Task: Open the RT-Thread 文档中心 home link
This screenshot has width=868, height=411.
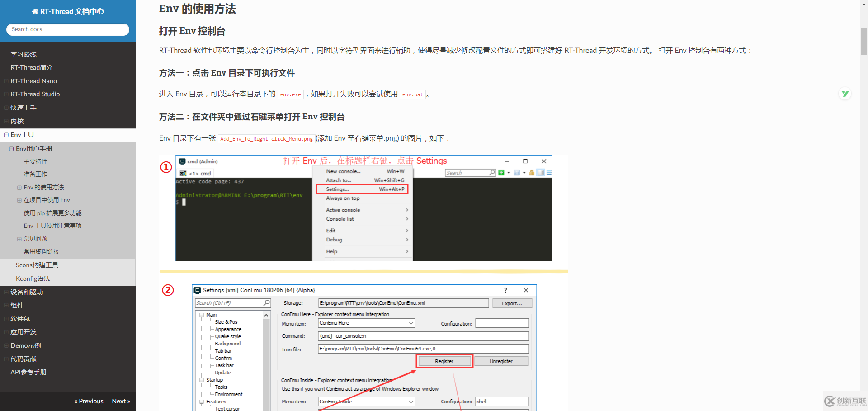Action: click(x=68, y=11)
